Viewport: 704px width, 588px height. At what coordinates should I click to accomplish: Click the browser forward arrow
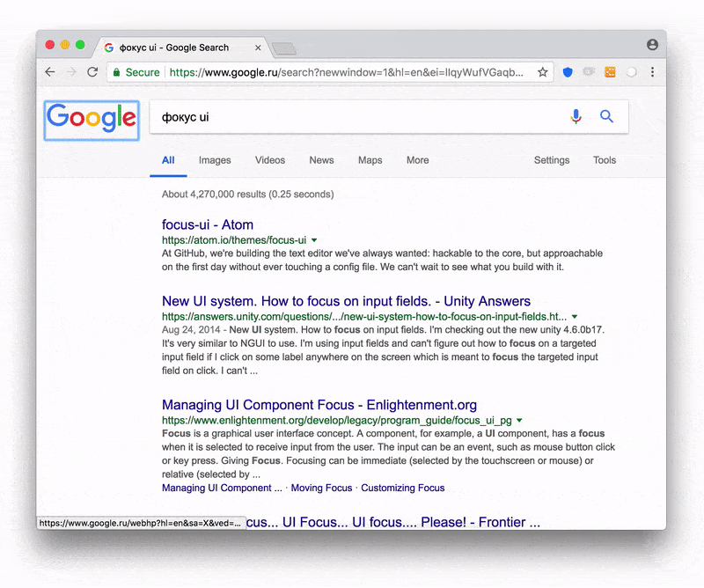point(71,72)
